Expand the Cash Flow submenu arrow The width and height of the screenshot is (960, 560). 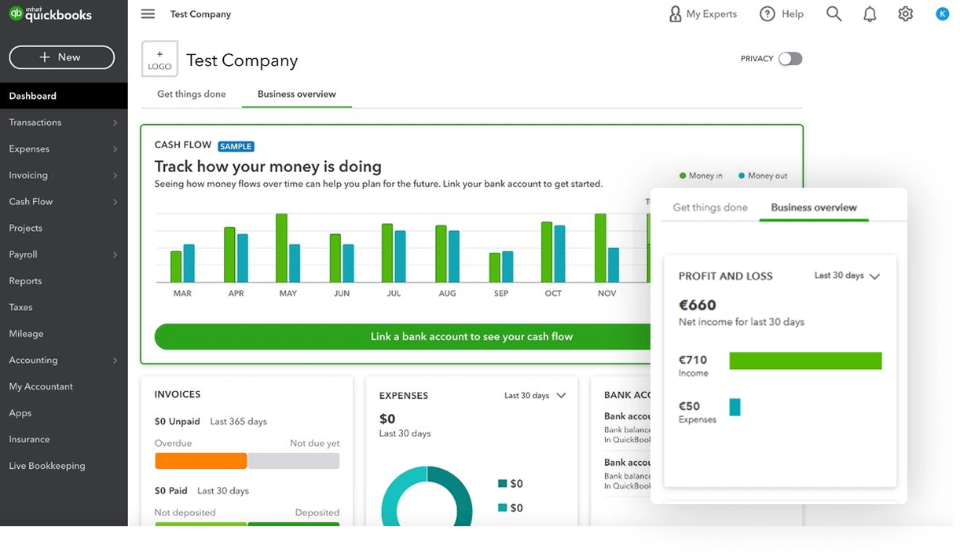coord(115,202)
